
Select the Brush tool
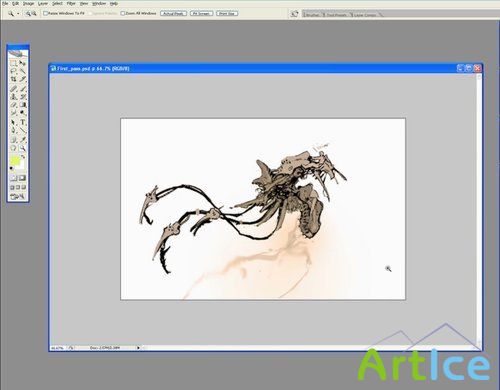click(23, 89)
